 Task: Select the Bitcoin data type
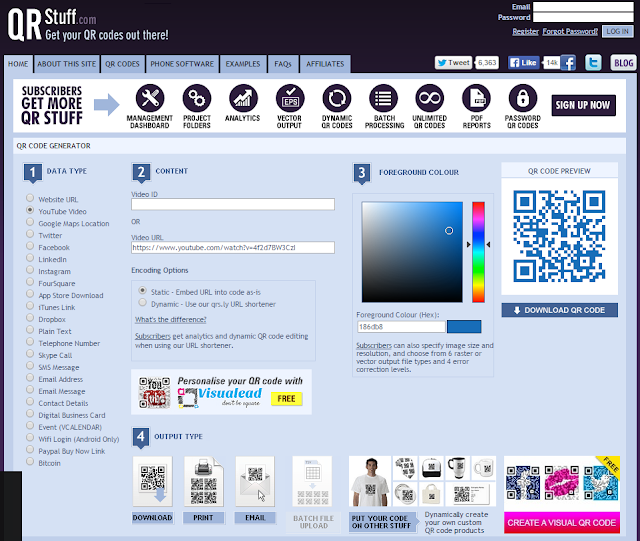coord(30,461)
